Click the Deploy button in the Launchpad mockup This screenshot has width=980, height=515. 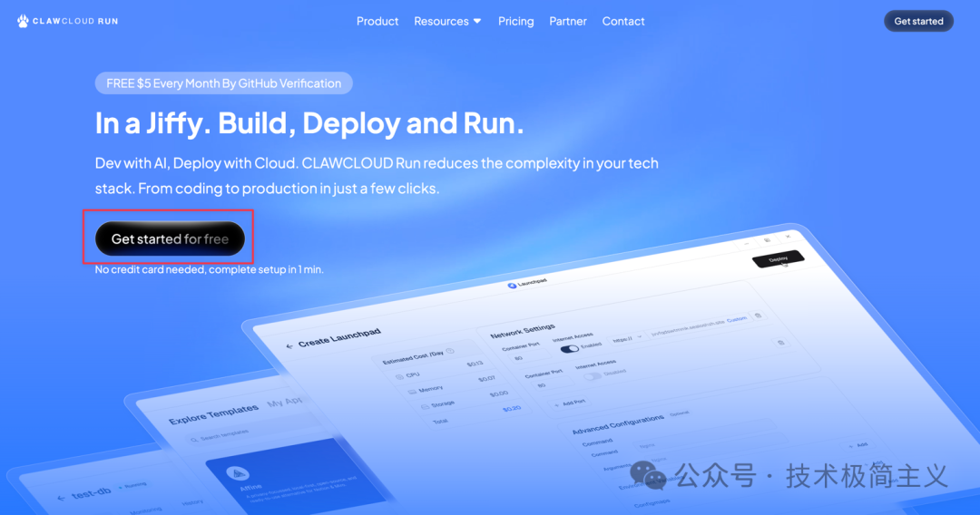click(x=778, y=258)
